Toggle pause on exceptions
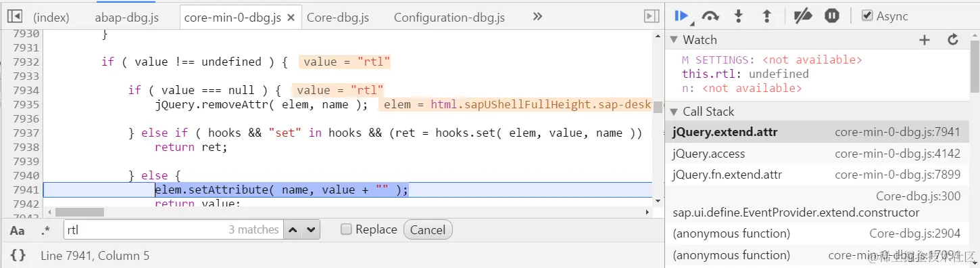980x268 pixels. coord(831,16)
